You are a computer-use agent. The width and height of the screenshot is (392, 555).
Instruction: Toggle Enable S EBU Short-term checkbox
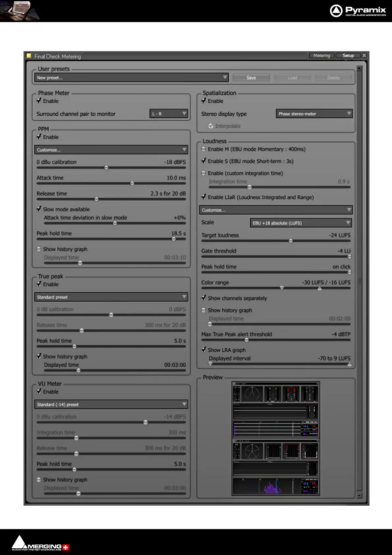click(204, 161)
